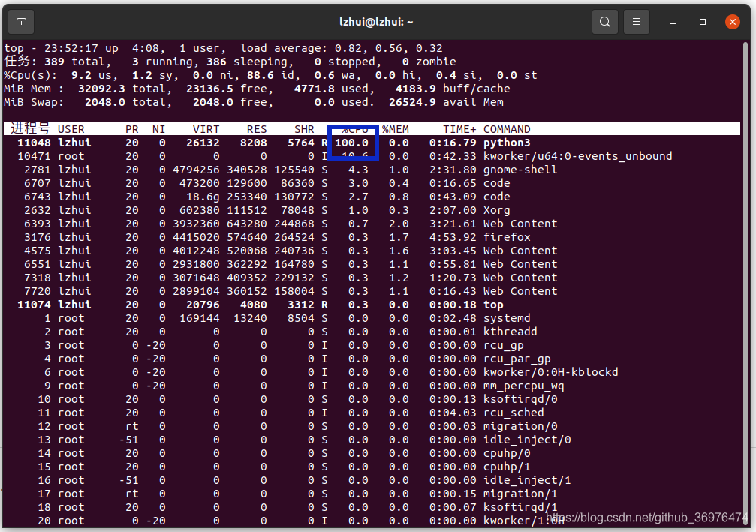Click the top process command name
The width and height of the screenshot is (756, 532).
[x=493, y=305]
